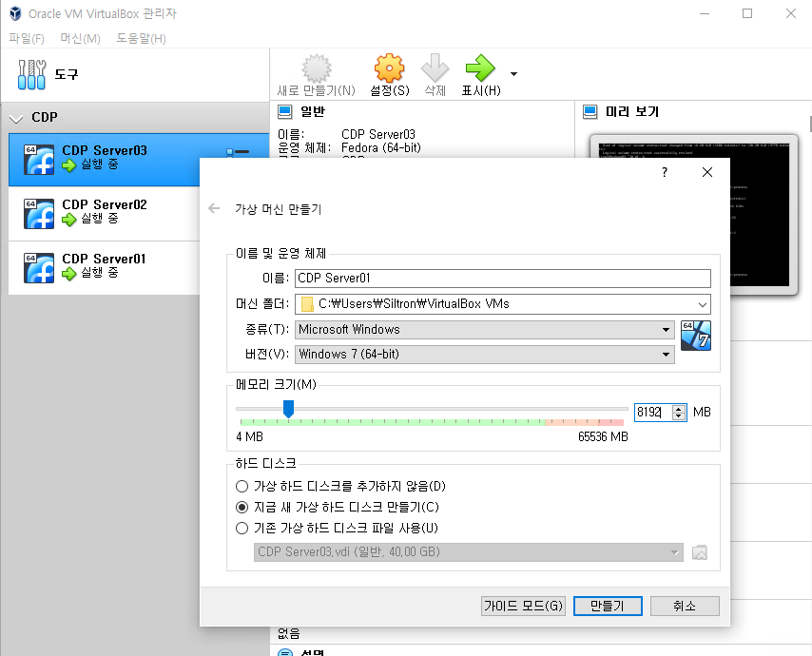Click the memory size 8192 input field
Screen dimensions: 812x656
[653, 413]
